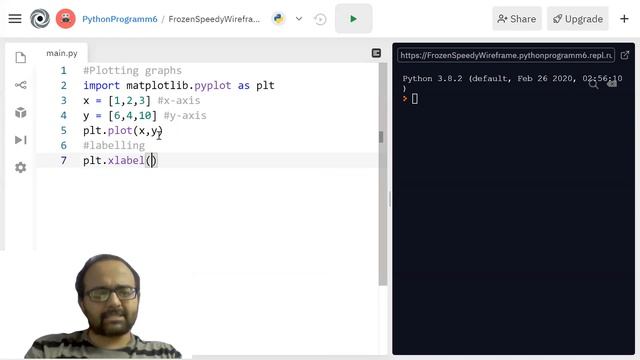Open the PythonProgramm6 user link
This screenshot has width=640, height=360.
tap(120, 19)
